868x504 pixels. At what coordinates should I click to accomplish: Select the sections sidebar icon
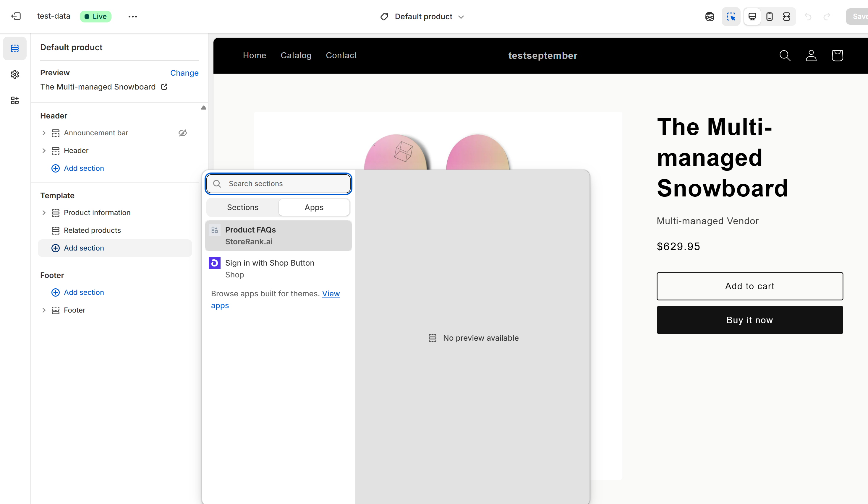click(x=15, y=48)
